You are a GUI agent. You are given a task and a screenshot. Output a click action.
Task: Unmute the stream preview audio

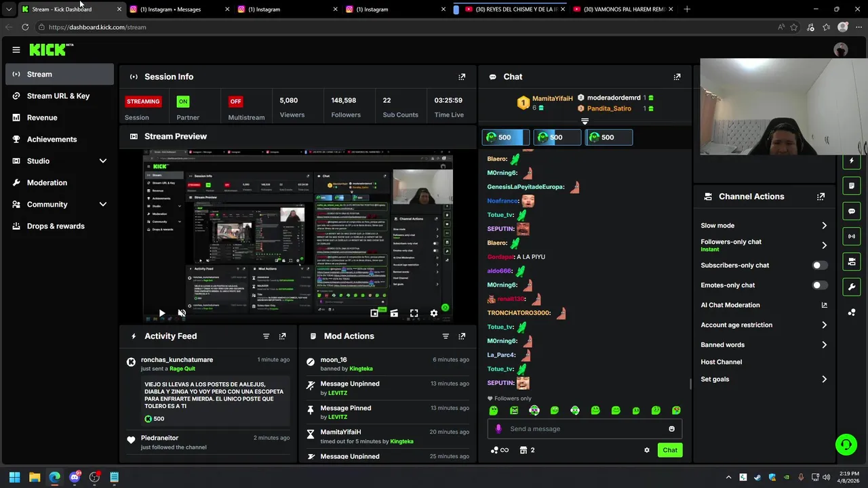pyautogui.click(x=182, y=313)
